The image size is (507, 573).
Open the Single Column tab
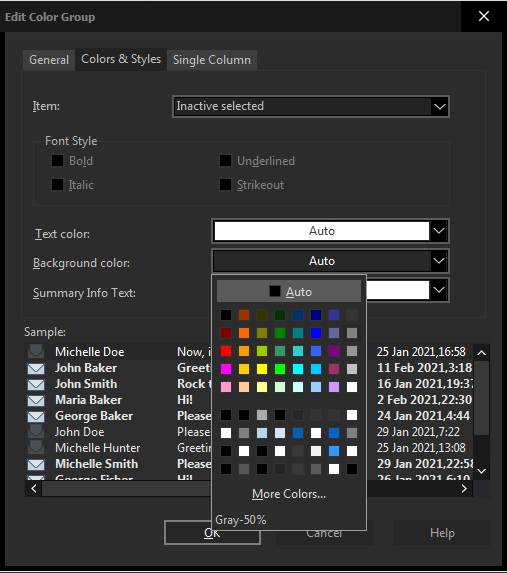(212, 60)
